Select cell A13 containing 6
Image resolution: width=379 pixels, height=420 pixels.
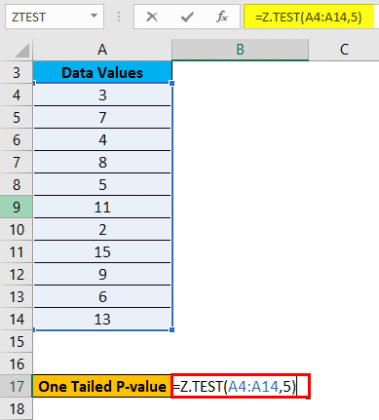102,297
